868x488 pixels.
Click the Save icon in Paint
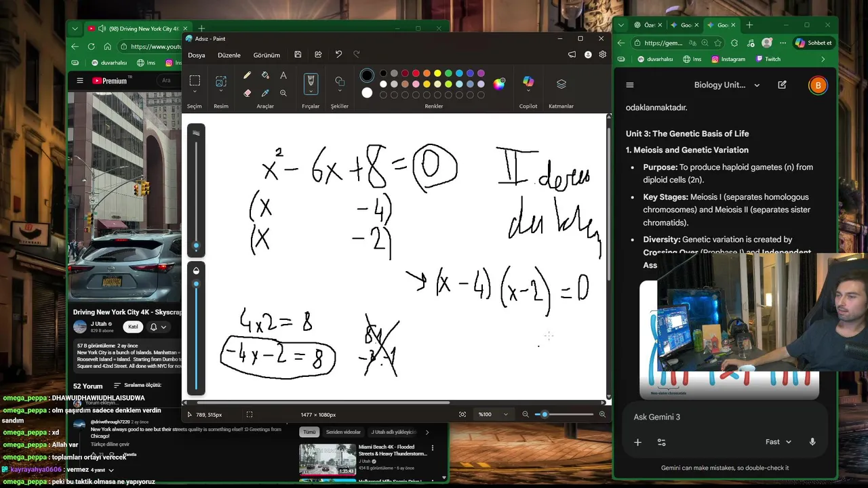pos(298,55)
